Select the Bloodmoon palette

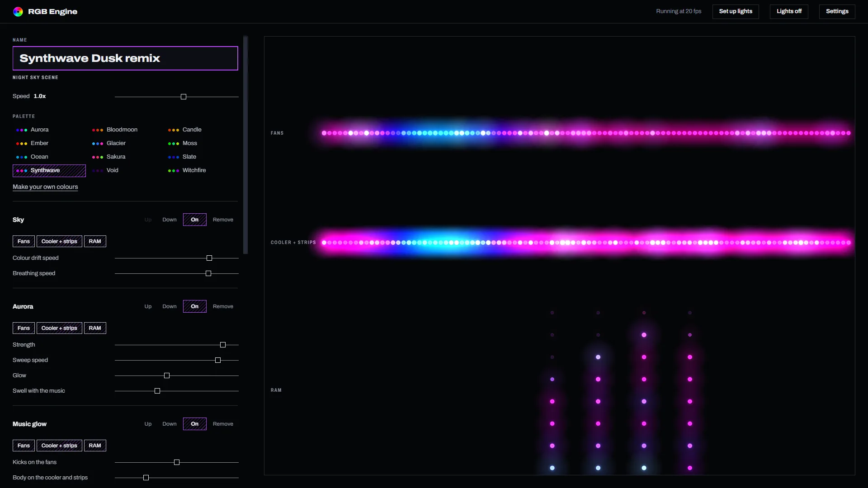point(125,130)
